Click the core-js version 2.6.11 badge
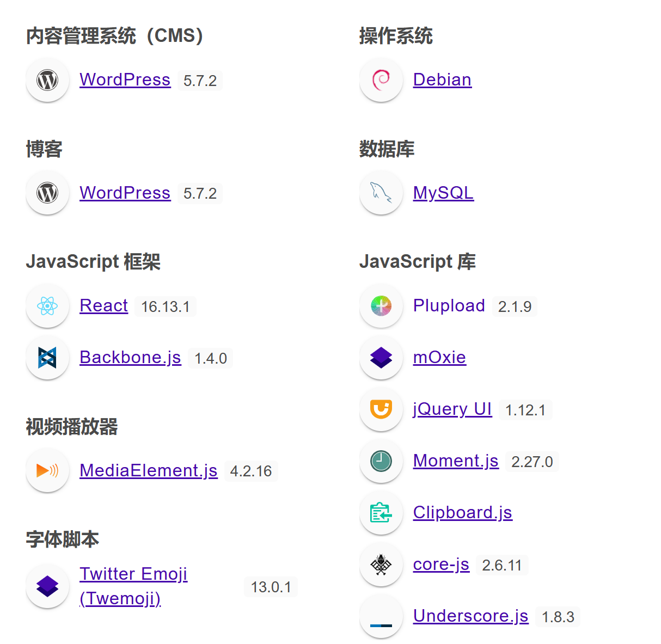Viewport: 661px width, 644px height. pos(502,566)
